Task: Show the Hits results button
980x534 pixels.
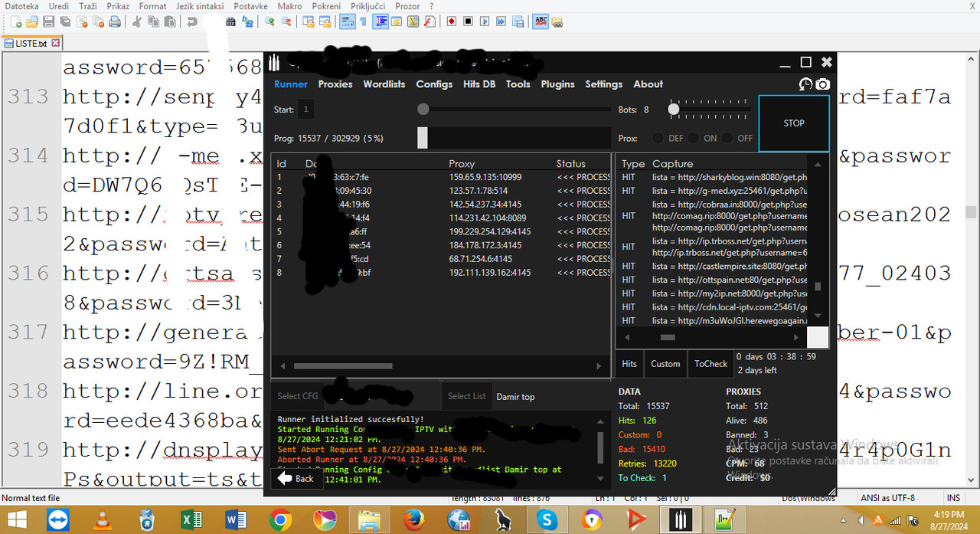Action: [x=629, y=364]
